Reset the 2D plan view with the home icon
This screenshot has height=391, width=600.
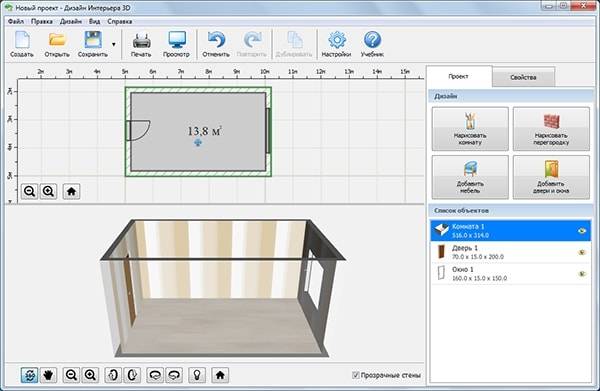[71, 191]
